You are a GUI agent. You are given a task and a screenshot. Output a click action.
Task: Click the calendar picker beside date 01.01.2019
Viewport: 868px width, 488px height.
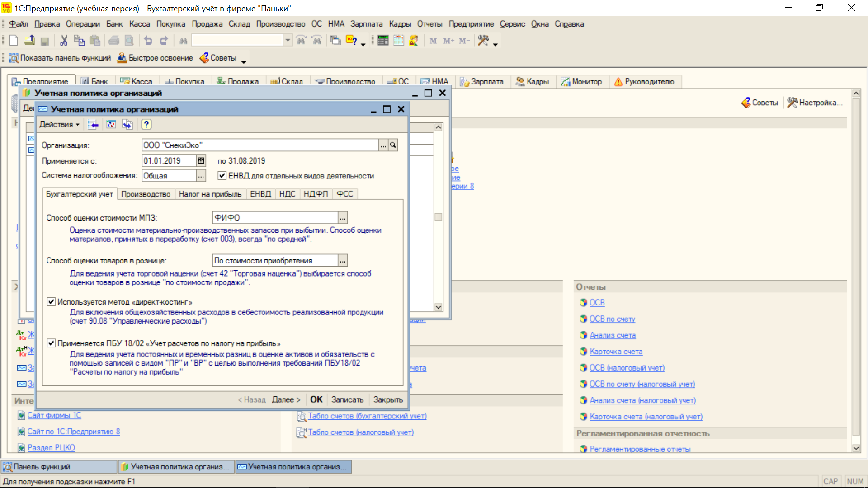[x=201, y=161]
